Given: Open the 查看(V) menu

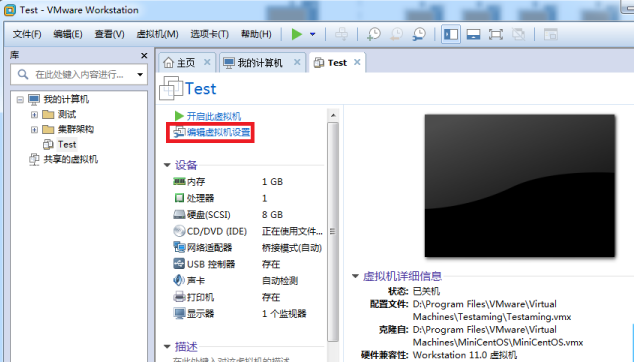Looking at the screenshot, I should point(110,34).
